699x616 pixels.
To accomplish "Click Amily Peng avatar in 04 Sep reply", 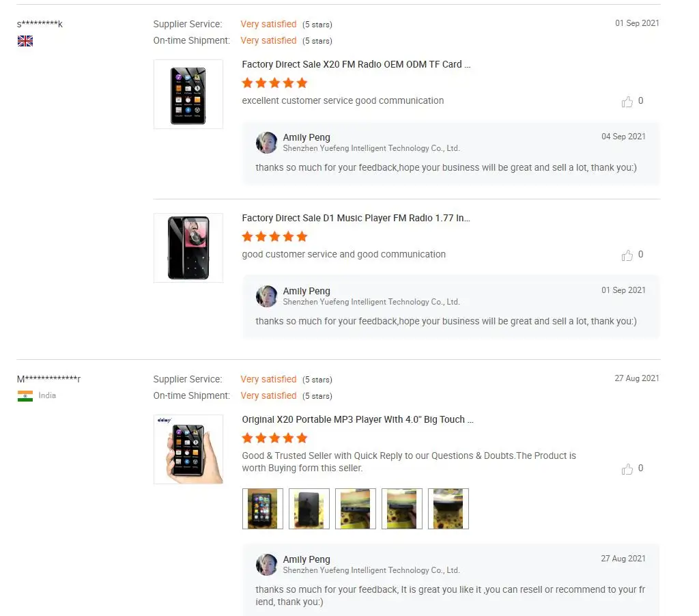I will click(267, 143).
